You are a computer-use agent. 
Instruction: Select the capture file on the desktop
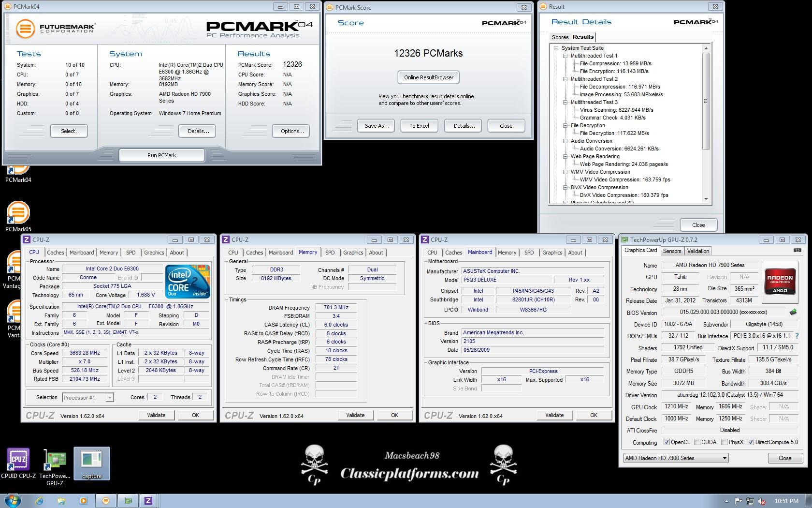[92, 463]
